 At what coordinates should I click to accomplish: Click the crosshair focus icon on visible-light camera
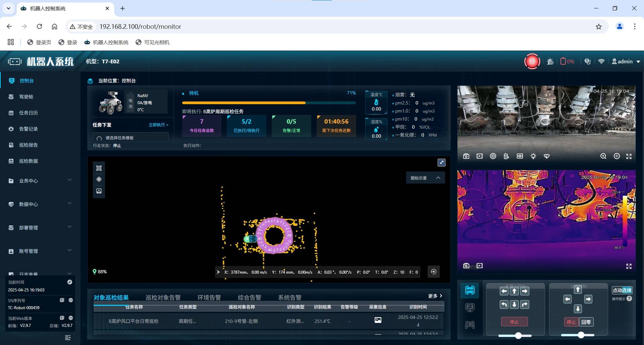[x=617, y=156]
